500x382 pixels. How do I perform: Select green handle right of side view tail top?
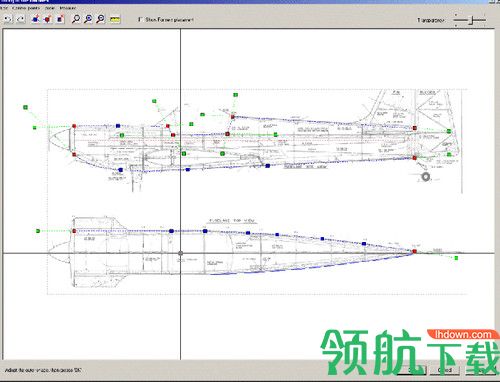[449, 131]
